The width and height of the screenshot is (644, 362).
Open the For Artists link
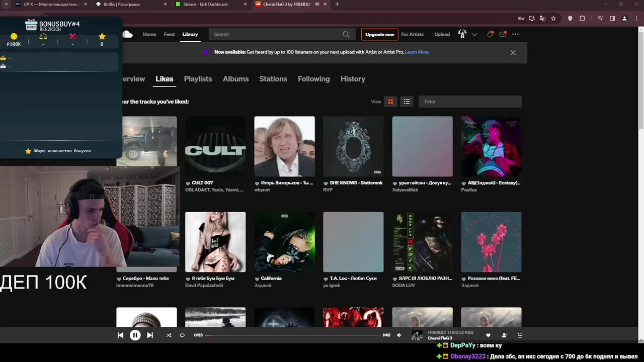click(413, 34)
